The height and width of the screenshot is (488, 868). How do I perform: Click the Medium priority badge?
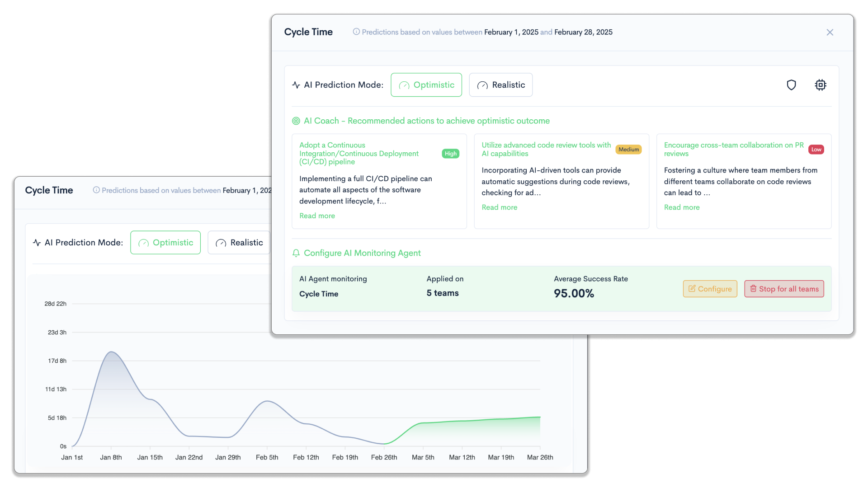tap(628, 150)
